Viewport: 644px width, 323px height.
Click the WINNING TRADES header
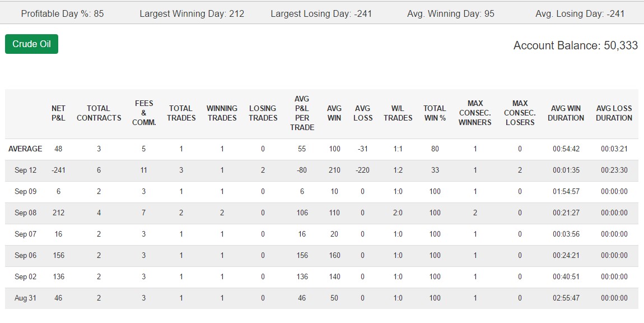(222, 113)
